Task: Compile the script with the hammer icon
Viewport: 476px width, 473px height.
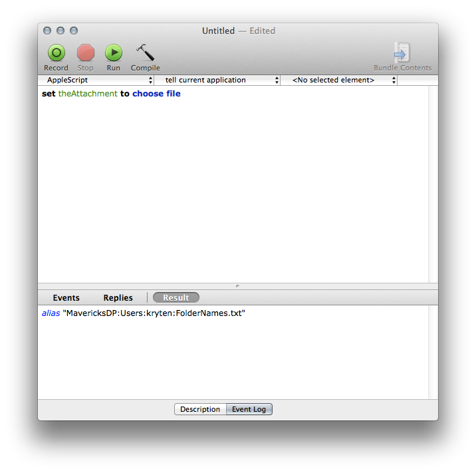Action: tap(145, 53)
